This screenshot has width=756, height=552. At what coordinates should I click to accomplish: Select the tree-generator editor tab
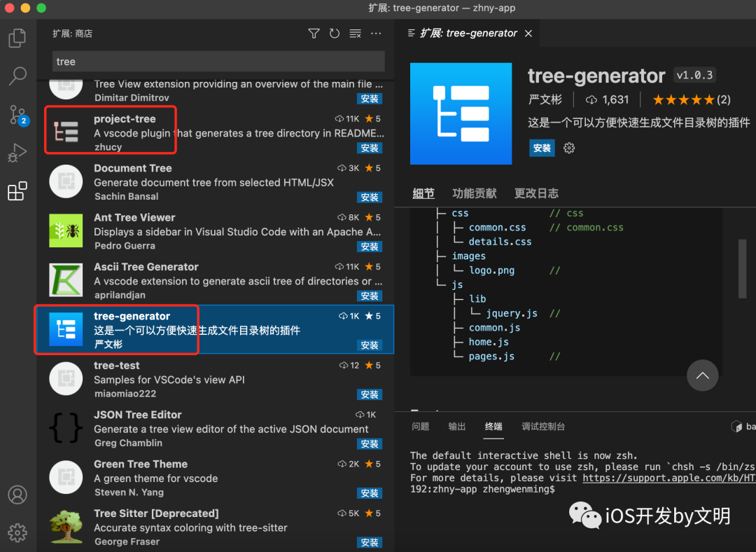(467, 34)
